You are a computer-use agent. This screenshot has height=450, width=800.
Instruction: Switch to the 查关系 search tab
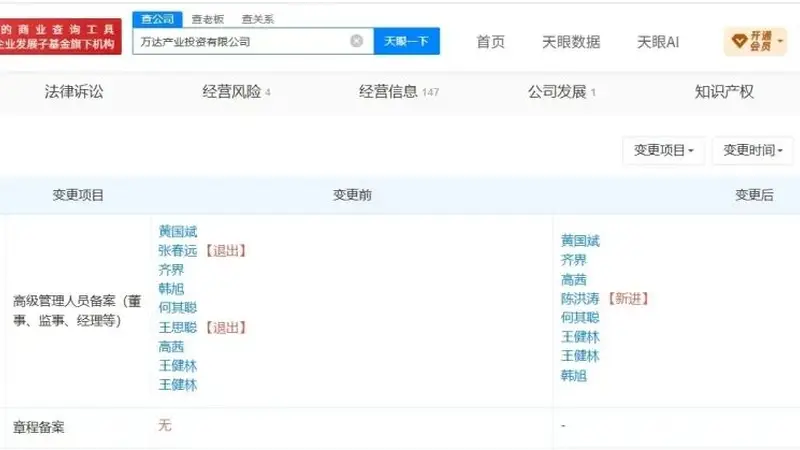coord(258,19)
